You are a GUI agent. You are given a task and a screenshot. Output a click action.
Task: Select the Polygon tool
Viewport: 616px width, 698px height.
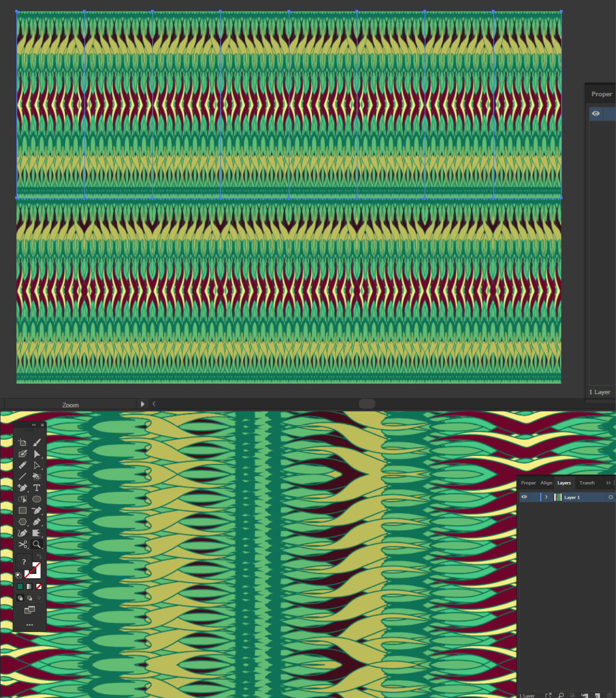(x=23, y=522)
